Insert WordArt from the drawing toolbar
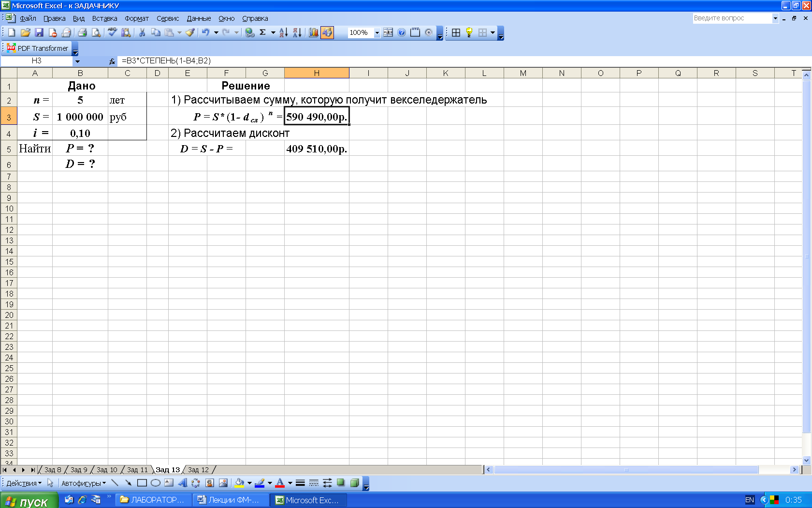This screenshot has height=508, width=812. 182,483
